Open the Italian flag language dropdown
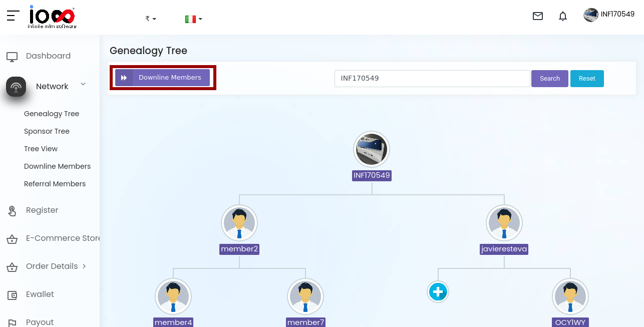The image size is (644, 327). pyautogui.click(x=193, y=19)
